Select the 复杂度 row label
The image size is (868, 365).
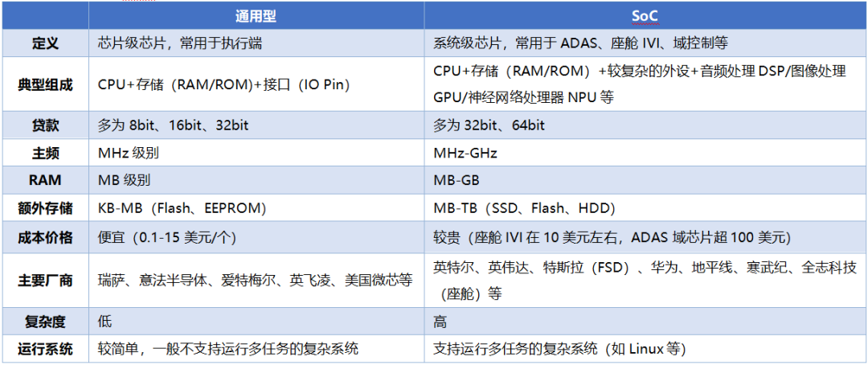(x=45, y=322)
